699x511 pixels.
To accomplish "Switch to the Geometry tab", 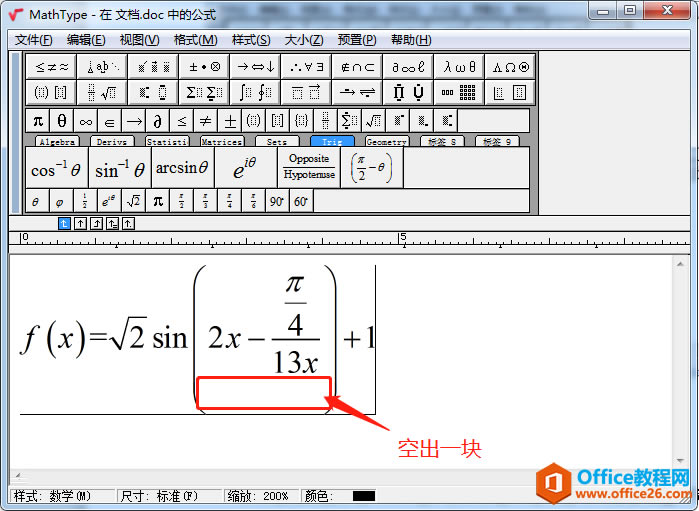I will point(387,141).
